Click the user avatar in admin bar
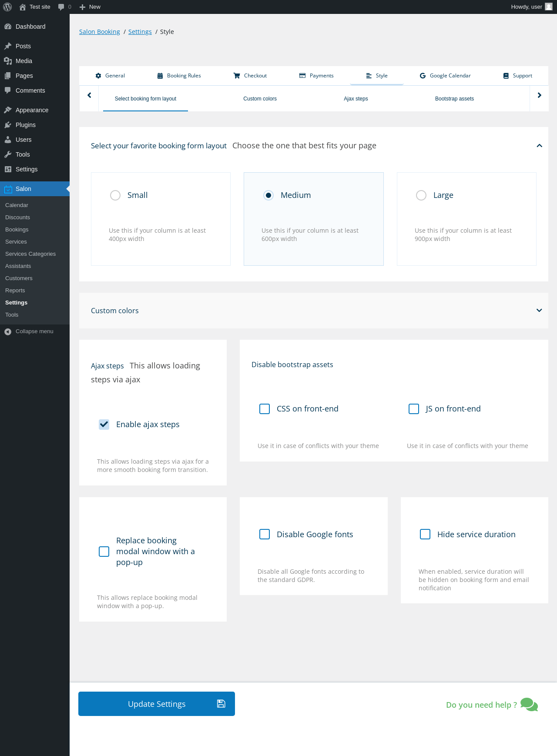 pos(549,7)
